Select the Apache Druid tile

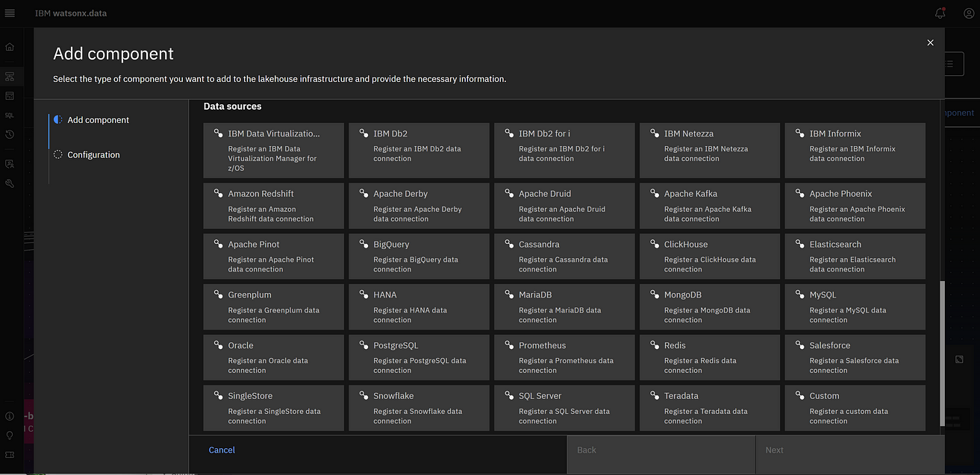coord(564,206)
